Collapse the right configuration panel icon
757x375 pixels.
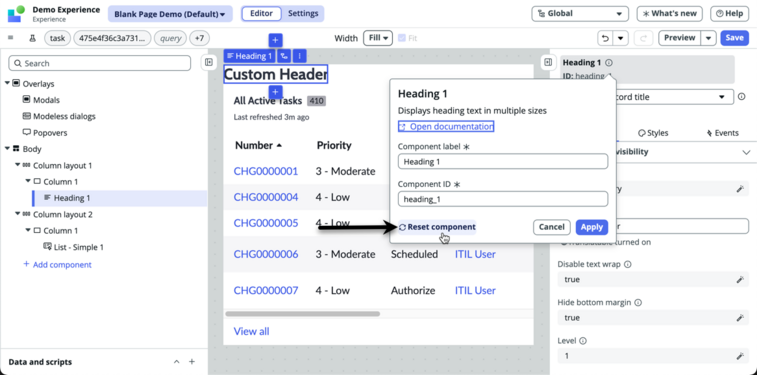pyautogui.click(x=548, y=62)
